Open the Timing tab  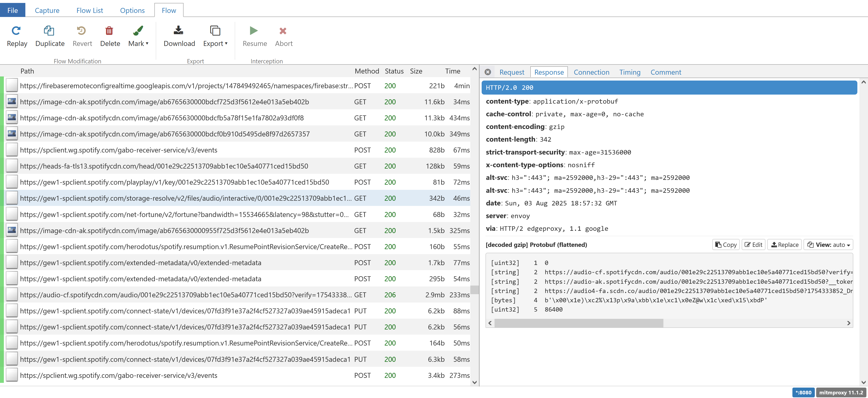point(629,72)
